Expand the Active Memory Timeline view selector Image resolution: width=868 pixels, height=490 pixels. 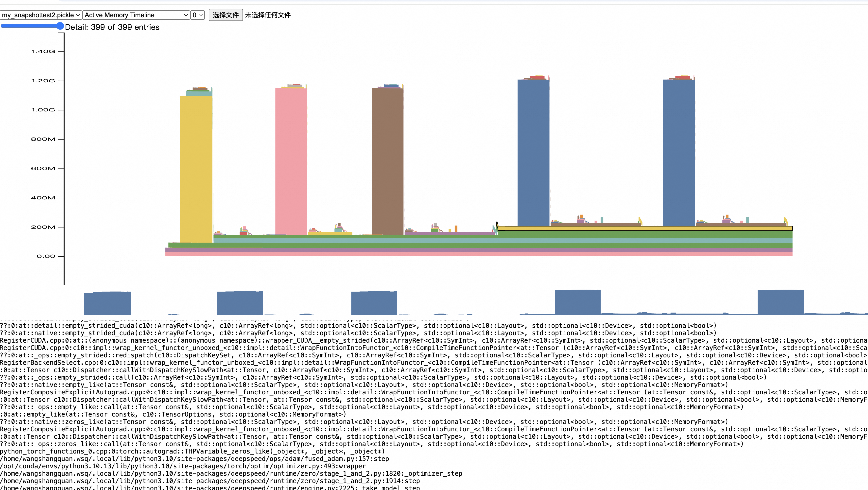[x=136, y=15]
